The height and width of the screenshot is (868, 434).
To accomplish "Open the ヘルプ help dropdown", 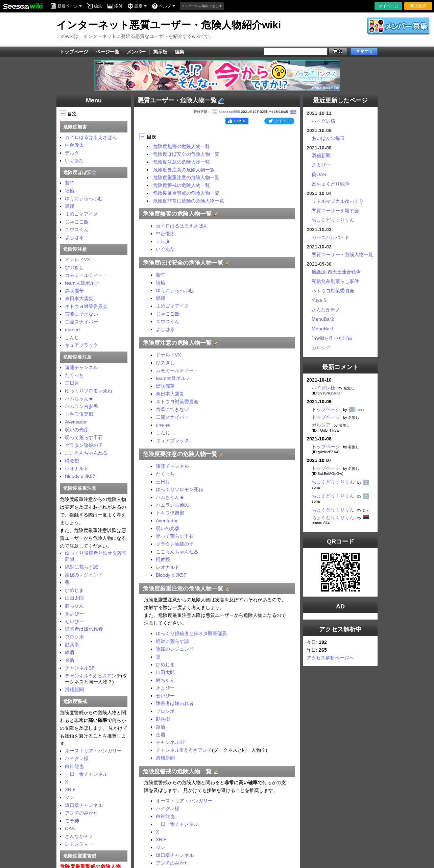I will click(164, 6).
